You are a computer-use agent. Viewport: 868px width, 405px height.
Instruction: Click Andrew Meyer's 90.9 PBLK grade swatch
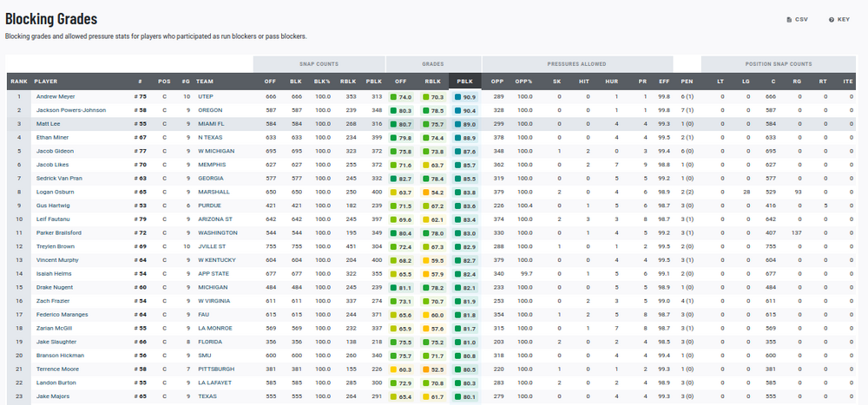coord(464,96)
